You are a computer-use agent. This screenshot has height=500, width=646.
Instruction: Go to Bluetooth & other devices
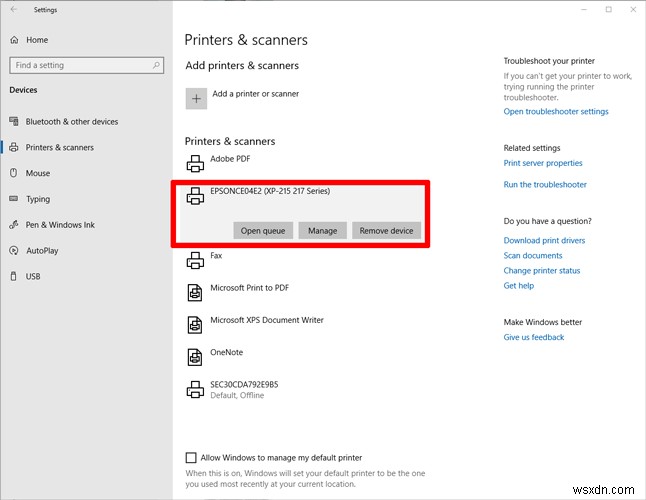[72, 121]
